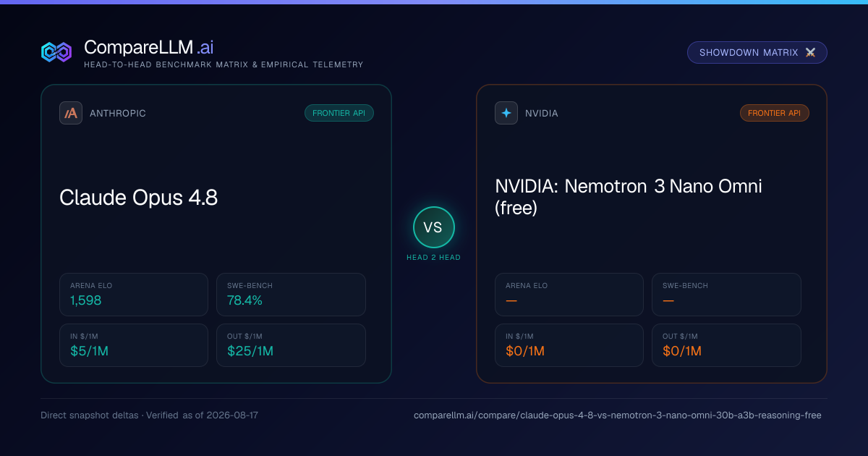
Task: Click the CompareLLM interlocking hexagon logo
Action: tap(56, 52)
